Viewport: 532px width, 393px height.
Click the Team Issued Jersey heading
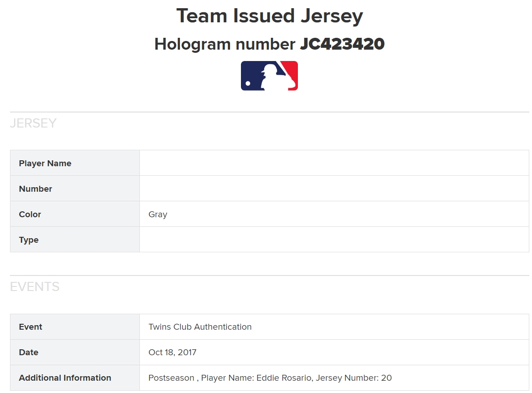[270, 16]
